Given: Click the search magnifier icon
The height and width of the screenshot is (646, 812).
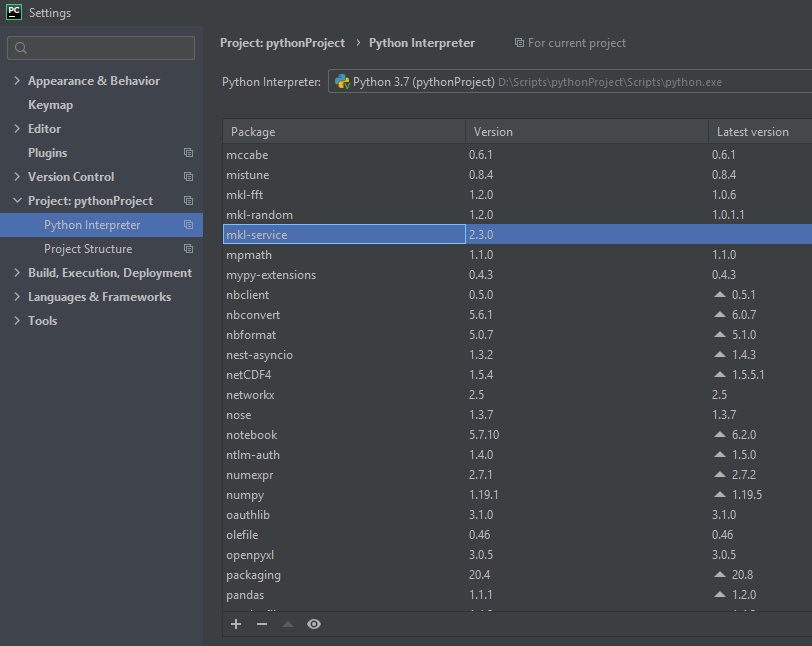Looking at the screenshot, I should (x=21, y=48).
